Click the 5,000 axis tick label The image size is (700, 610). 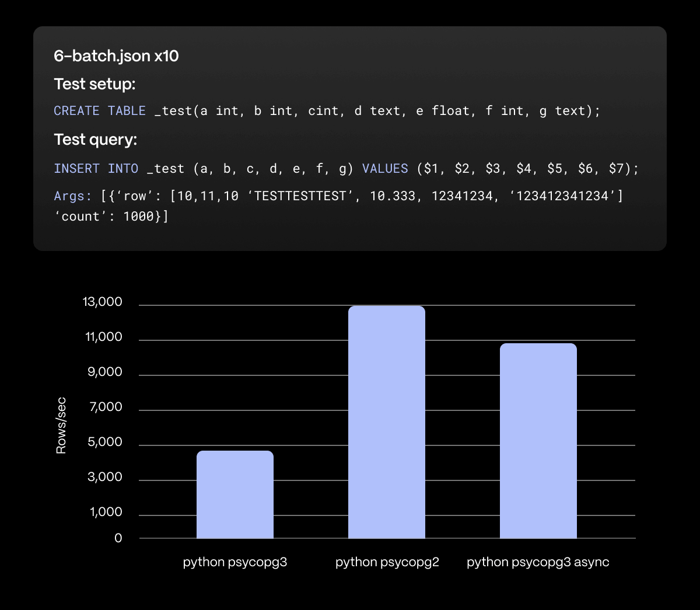click(x=106, y=442)
